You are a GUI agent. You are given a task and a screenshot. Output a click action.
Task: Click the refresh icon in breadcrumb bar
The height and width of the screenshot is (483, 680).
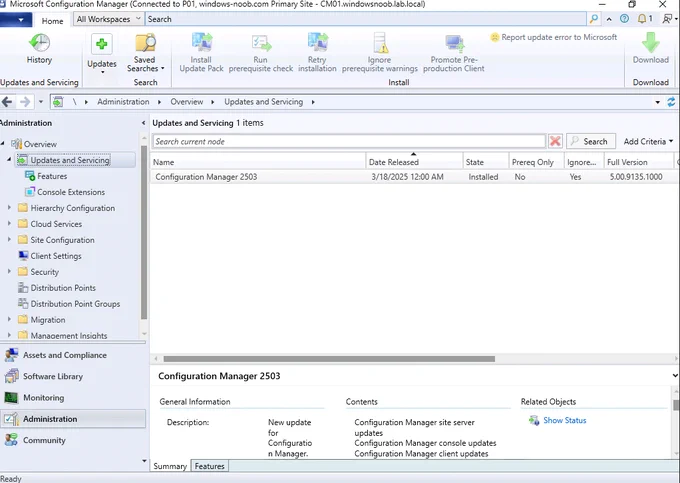(x=671, y=102)
